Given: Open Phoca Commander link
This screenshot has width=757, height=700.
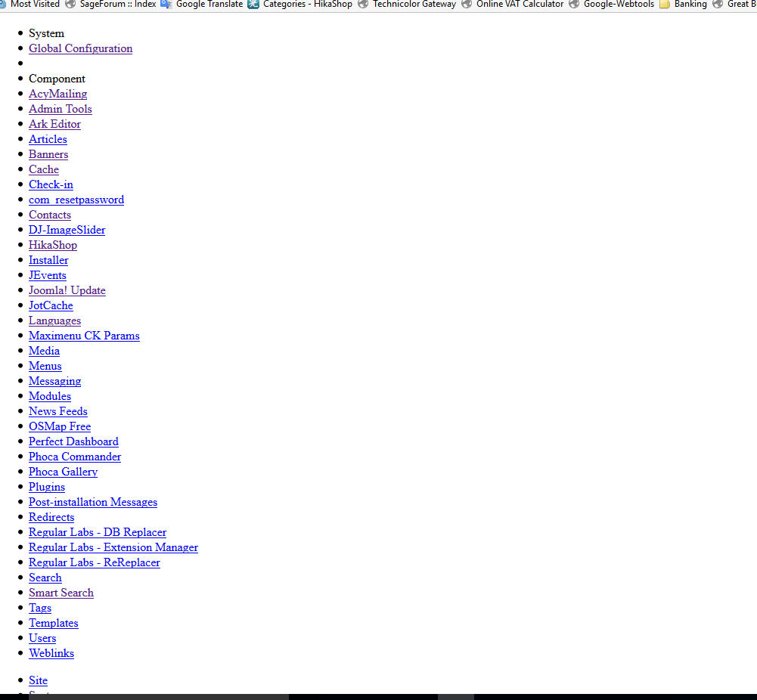Looking at the screenshot, I should [75, 457].
